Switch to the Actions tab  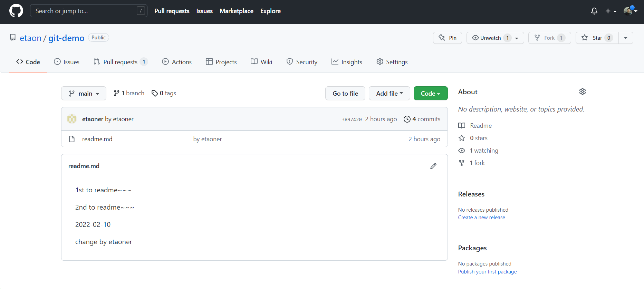(x=177, y=62)
